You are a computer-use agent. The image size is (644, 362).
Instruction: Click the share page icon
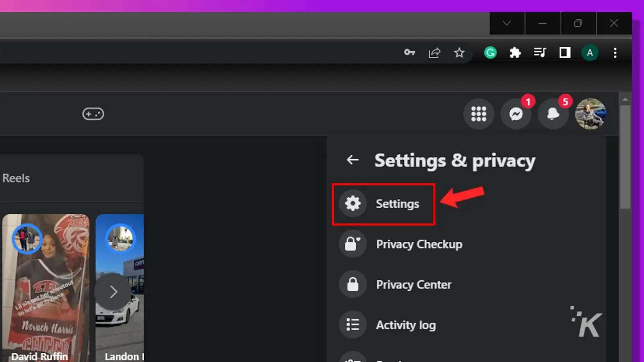pos(434,53)
